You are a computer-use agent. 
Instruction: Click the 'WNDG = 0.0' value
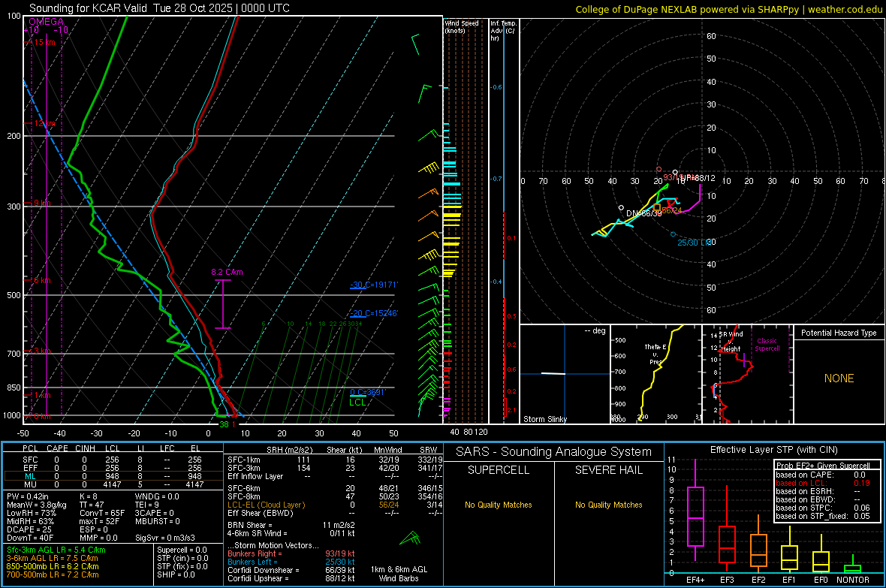[157, 496]
